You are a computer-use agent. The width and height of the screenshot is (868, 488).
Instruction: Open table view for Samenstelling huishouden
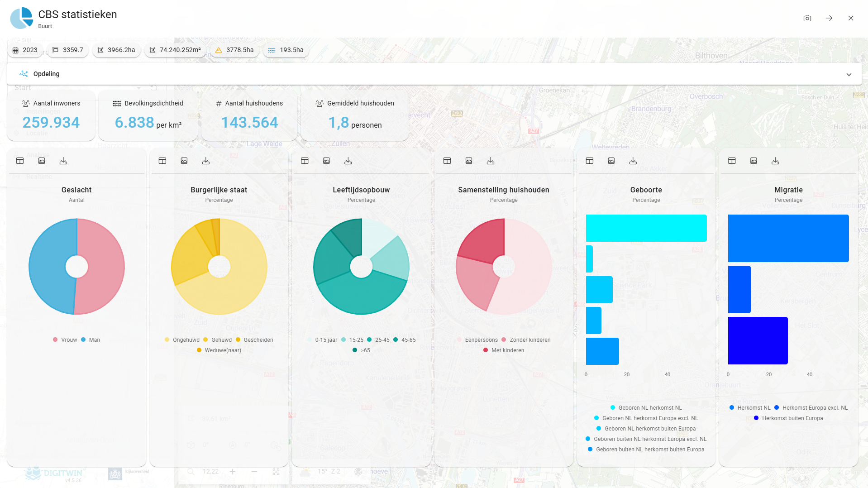coord(447,161)
